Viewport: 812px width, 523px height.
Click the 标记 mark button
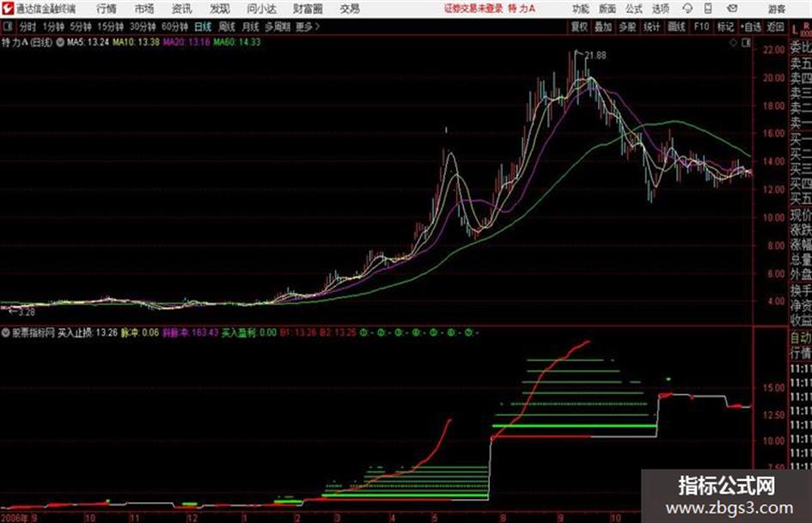(x=725, y=27)
